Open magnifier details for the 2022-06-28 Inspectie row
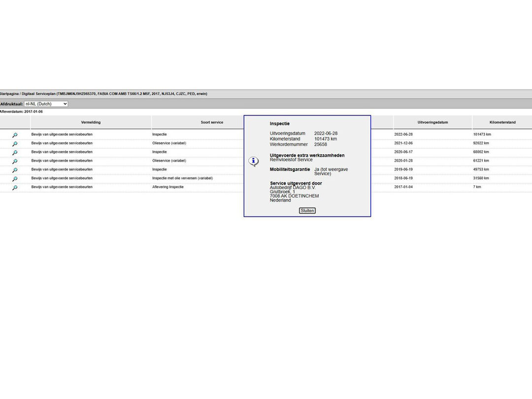Viewport: 532px width, 399px height. tap(15, 135)
